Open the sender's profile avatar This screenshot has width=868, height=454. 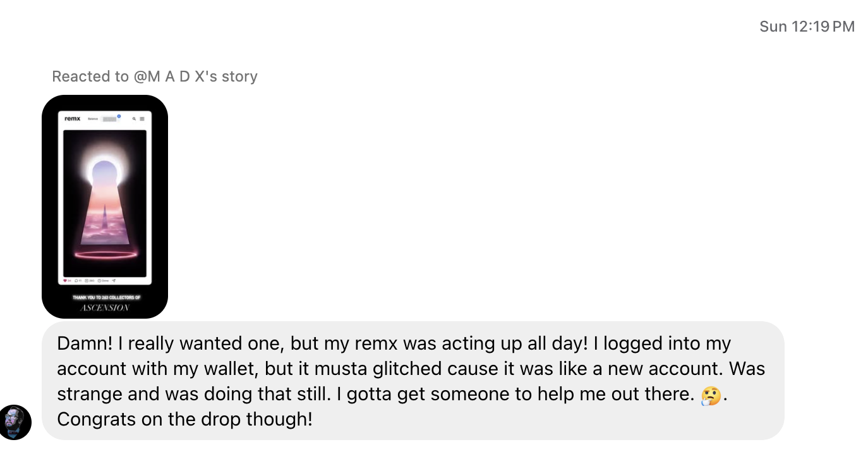(x=15, y=422)
